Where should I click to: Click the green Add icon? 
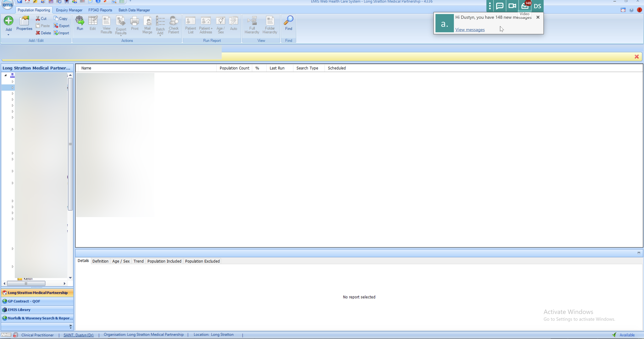tap(8, 21)
